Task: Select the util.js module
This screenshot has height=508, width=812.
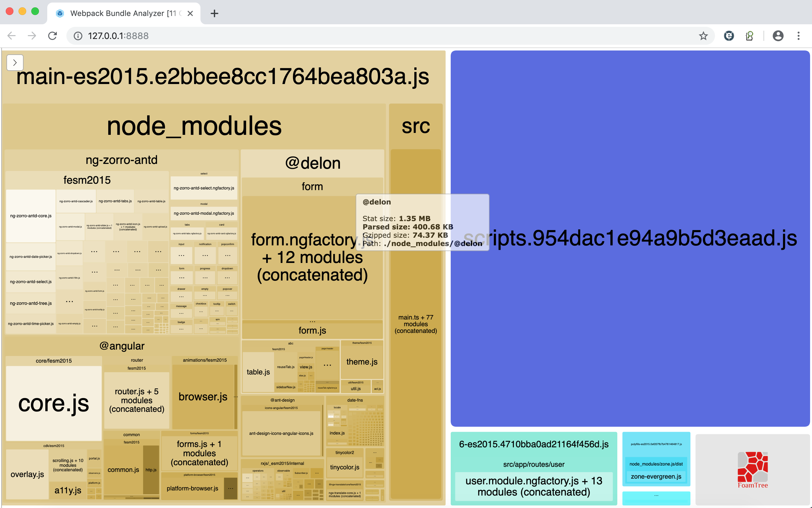Action: tap(356, 389)
